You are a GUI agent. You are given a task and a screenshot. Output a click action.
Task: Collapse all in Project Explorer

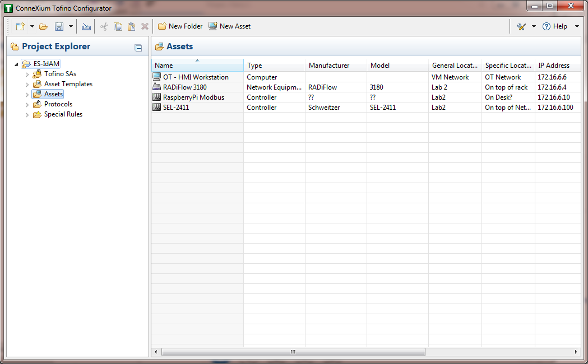pyautogui.click(x=138, y=48)
